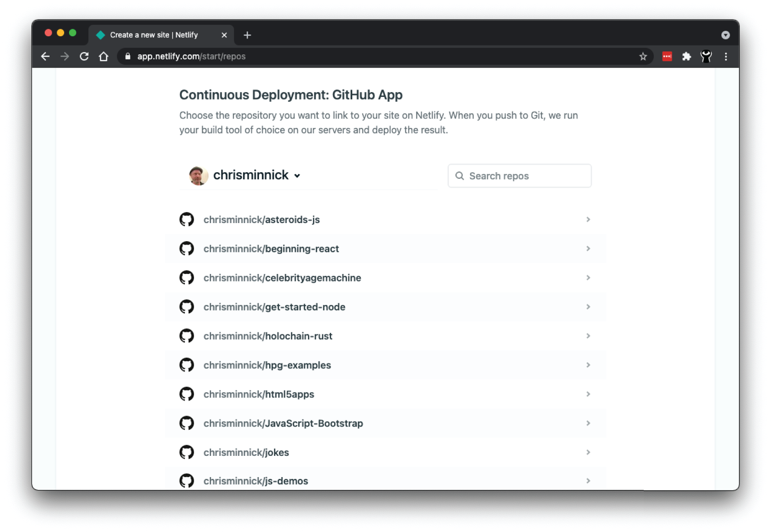Click the address bar URL
The width and height of the screenshot is (771, 532).
coord(191,57)
